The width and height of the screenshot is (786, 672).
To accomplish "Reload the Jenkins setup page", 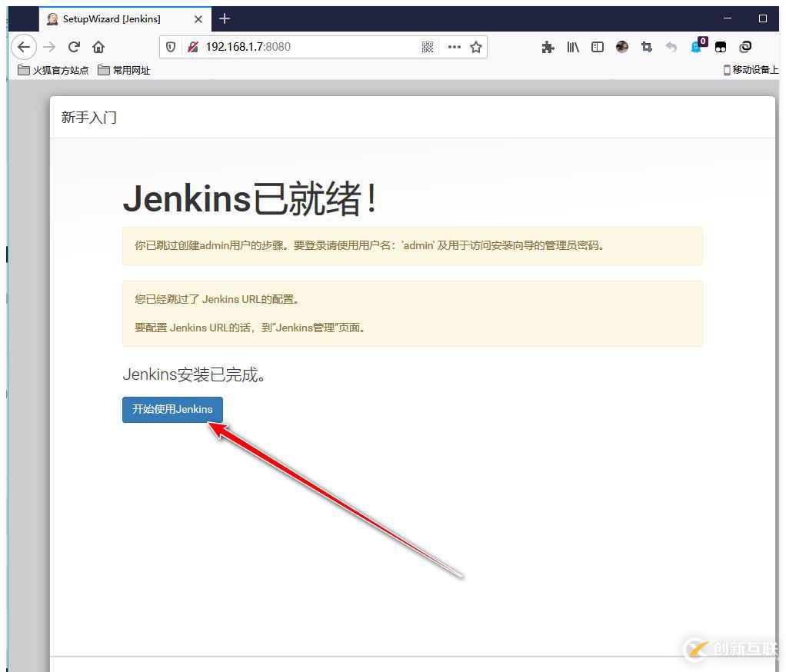I will [74, 47].
